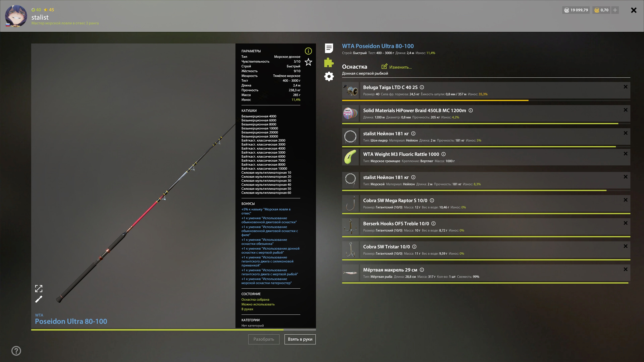Image resolution: width=644 pixels, height=362 pixels.
Task: Click the player rank title text
Action: point(65,23)
